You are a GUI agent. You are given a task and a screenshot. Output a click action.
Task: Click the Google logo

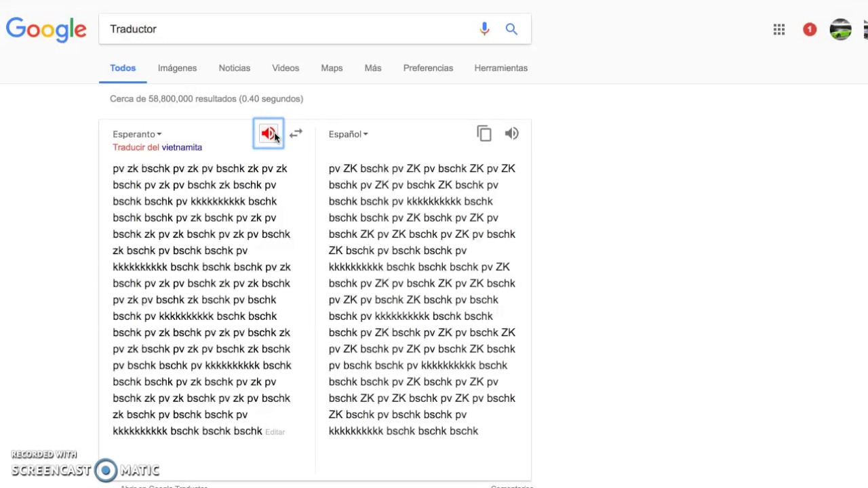point(46,30)
